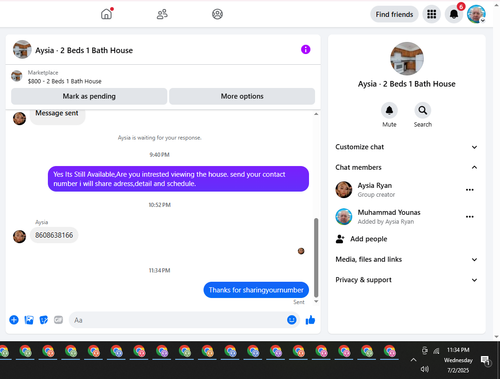Open the apps grid menu icon
500x379 pixels.
click(432, 14)
